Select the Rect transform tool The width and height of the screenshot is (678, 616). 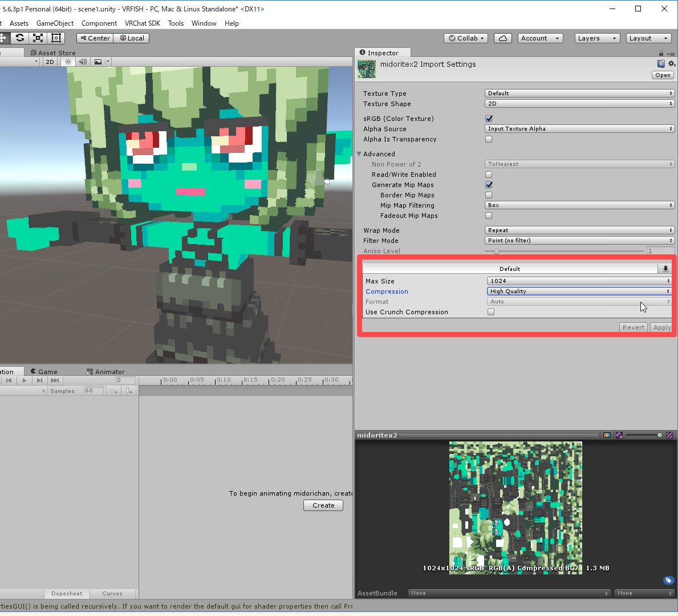[x=56, y=38]
